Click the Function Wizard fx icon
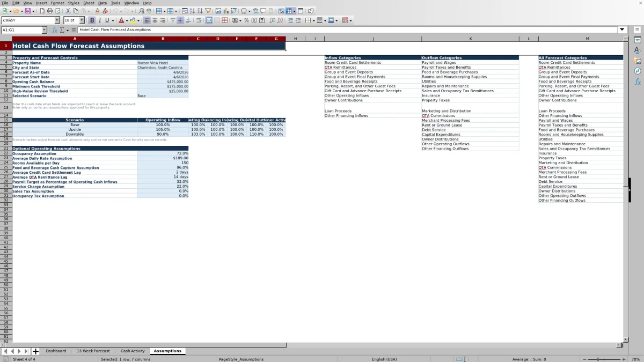The image size is (644, 362). (x=54, y=30)
